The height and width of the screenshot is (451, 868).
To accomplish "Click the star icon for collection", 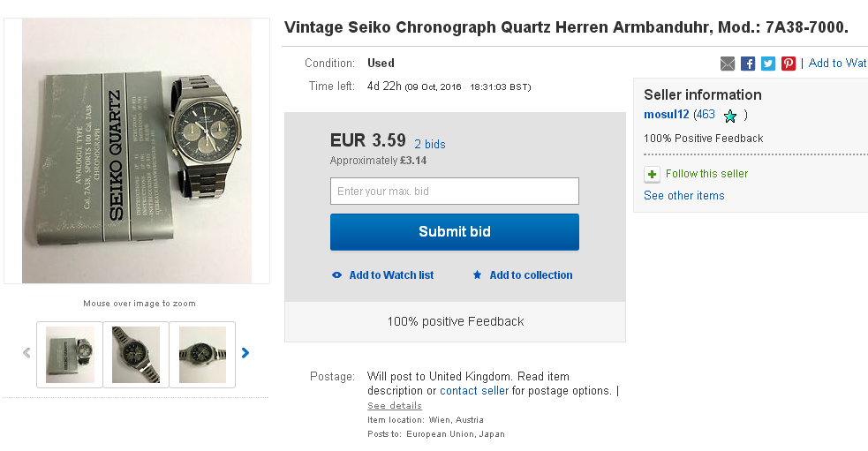I will [477, 275].
